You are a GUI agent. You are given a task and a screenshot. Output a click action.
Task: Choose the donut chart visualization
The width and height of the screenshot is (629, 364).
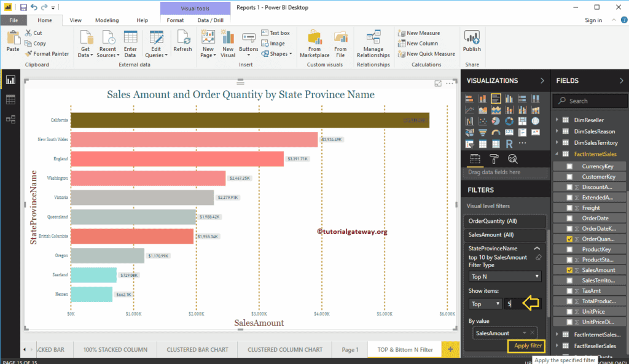click(509, 121)
